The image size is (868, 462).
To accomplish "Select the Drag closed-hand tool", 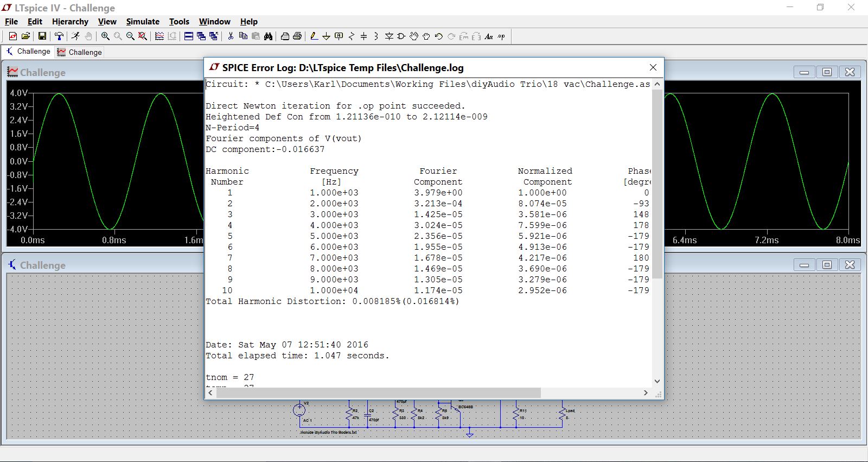I will [x=426, y=36].
